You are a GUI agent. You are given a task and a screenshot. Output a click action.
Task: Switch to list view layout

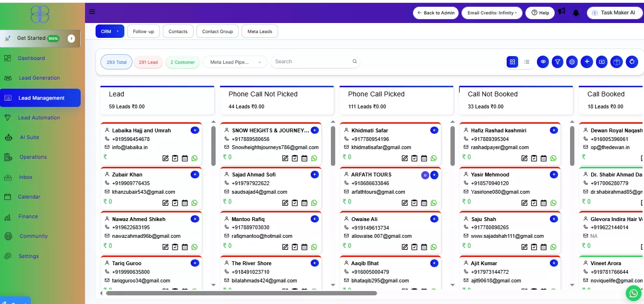(x=526, y=61)
